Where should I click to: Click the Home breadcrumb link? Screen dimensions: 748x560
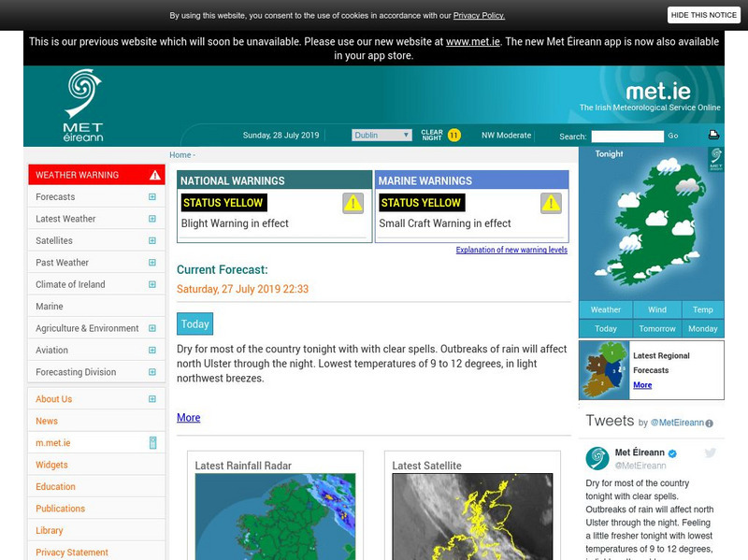[180, 155]
